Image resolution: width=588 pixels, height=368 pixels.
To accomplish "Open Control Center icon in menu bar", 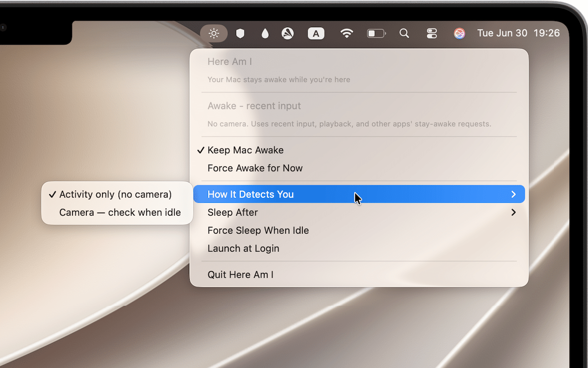I will coord(432,33).
